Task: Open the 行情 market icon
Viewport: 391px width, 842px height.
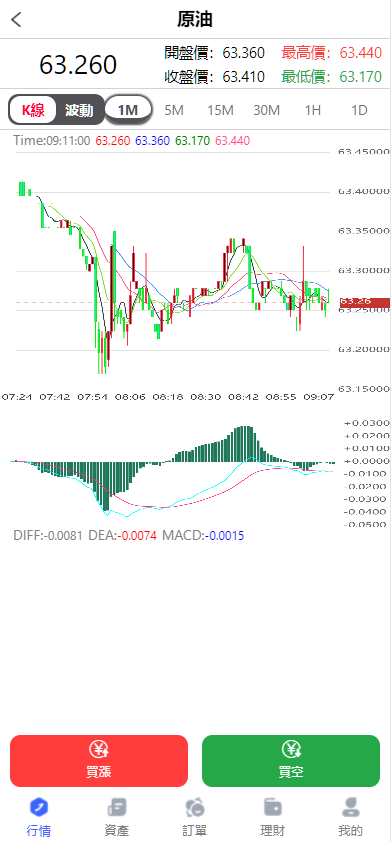Action: point(39,807)
